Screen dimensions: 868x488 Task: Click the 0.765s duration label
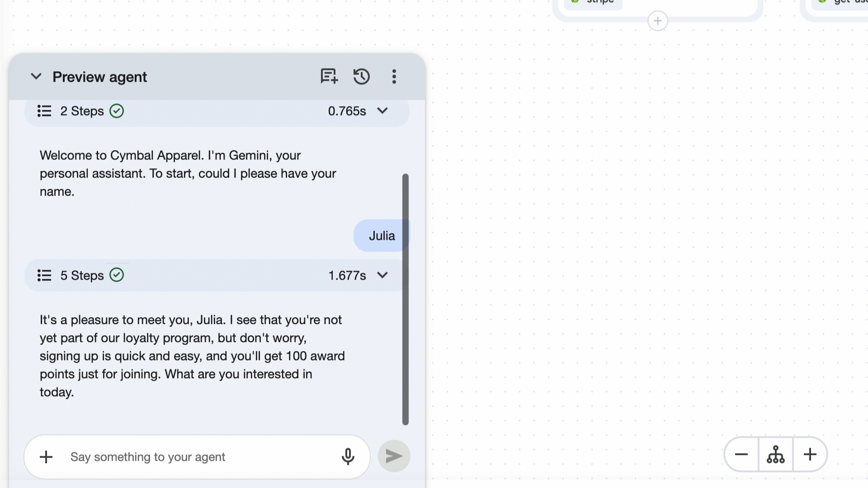[347, 111]
